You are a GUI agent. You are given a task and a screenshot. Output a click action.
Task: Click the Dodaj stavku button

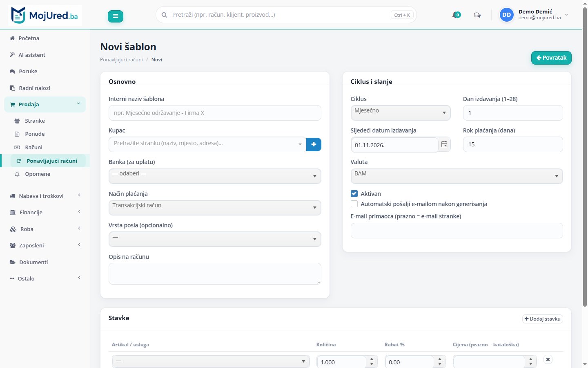(543, 319)
